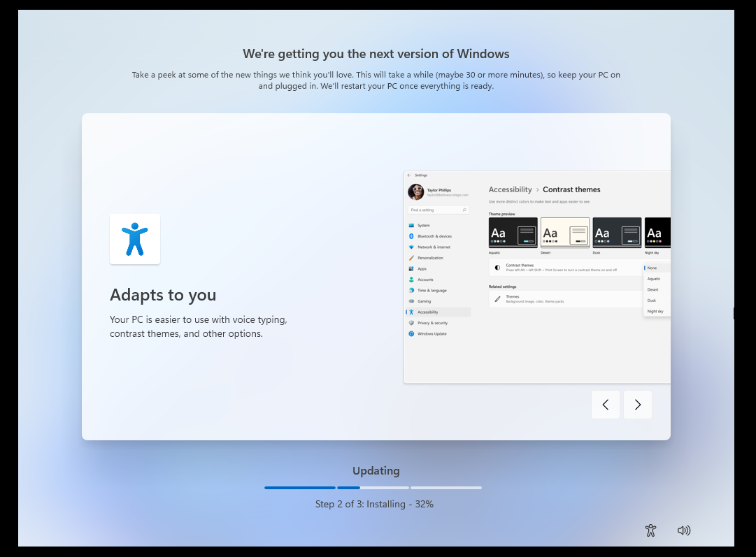
Task: Click the 'Take a peek' intro paragraph
Action: pos(376,80)
